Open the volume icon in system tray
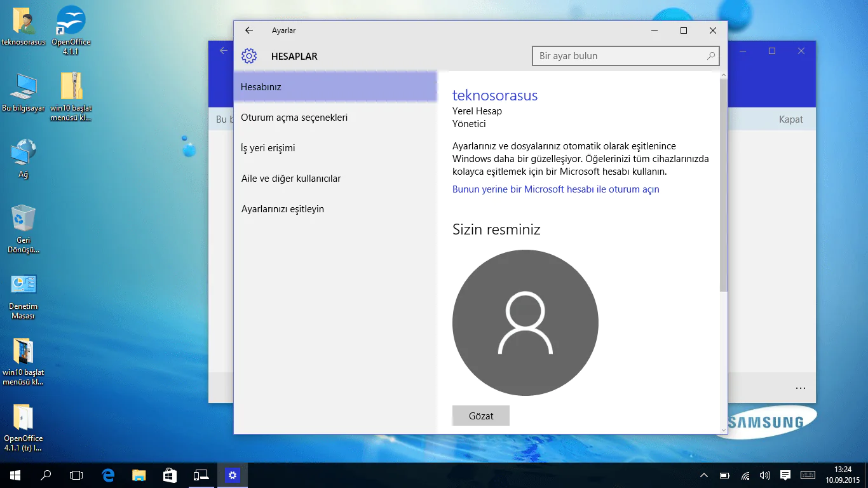 point(764,475)
